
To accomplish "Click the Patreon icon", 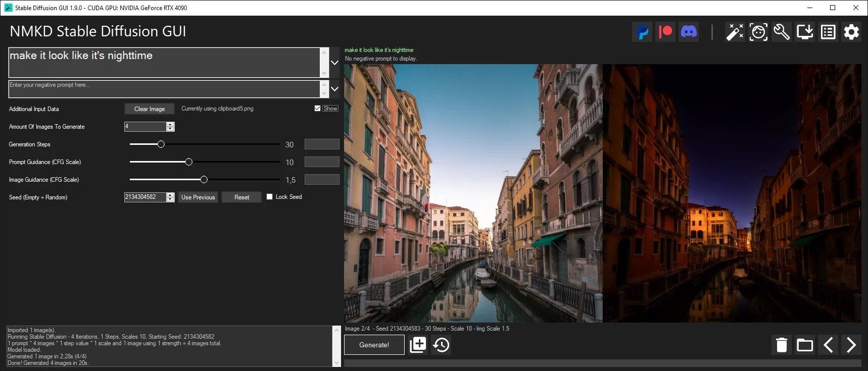I will [x=665, y=32].
